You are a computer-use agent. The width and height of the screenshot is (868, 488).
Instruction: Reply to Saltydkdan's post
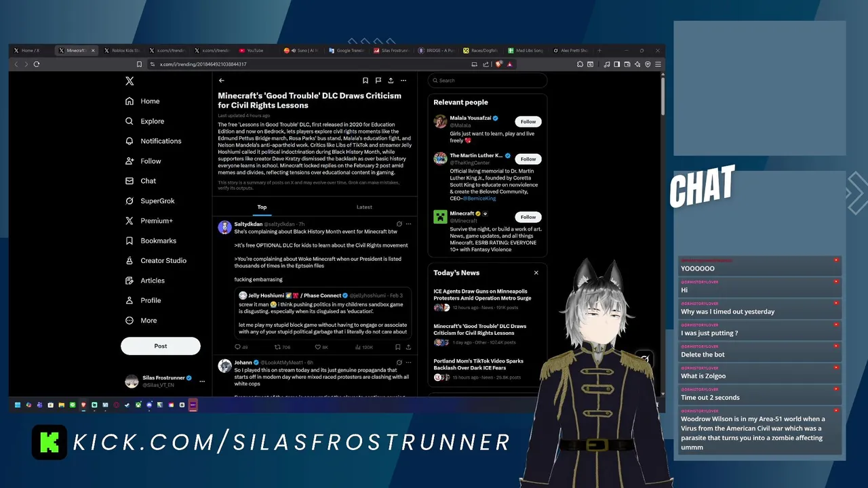coord(241,347)
